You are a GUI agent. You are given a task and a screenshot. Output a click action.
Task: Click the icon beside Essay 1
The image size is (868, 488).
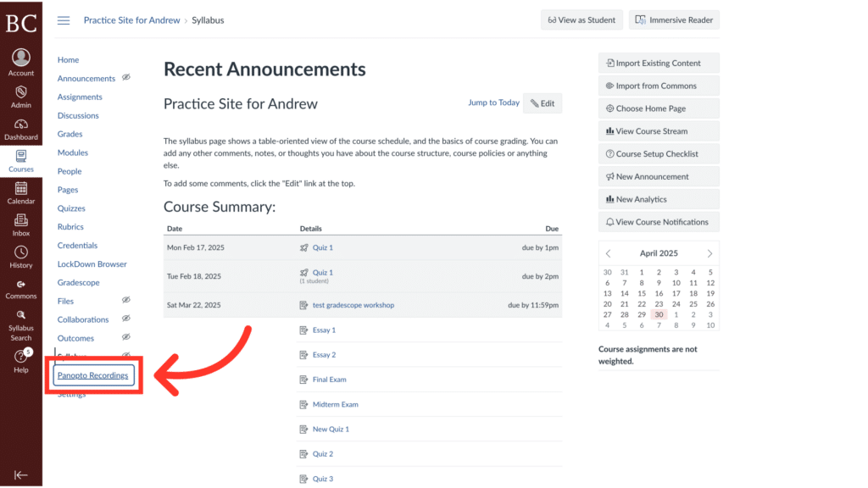pos(304,330)
